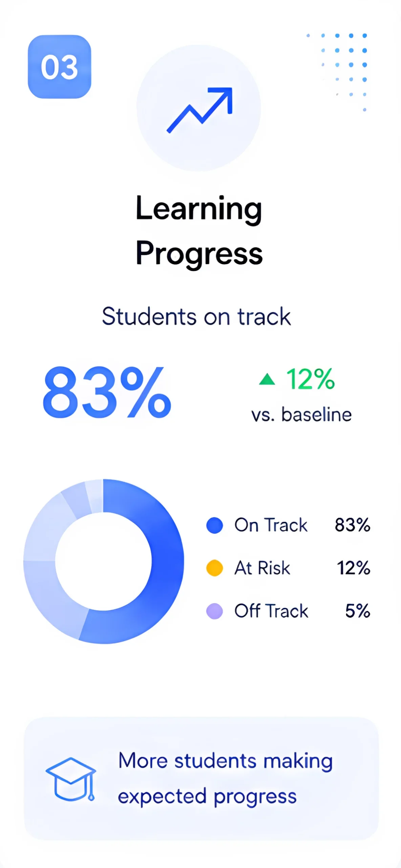The width and height of the screenshot is (401, 868).
Task: Click the green up-triangle indicator
Action: tap(267, 379)
